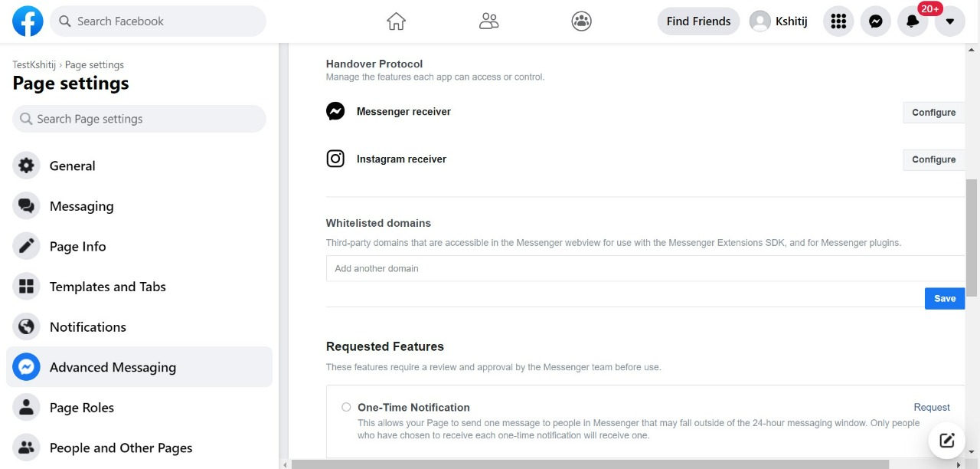The image size is (980, 469).
Task: Click Kshitij profile name
Action: [x=792, y=21]
